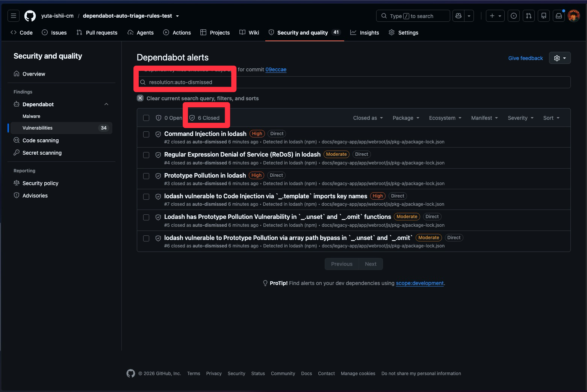Screen dimensions: 587x392
Task: Check the ReDoS in lodash alert checkbox
Action: coord(146,155)
